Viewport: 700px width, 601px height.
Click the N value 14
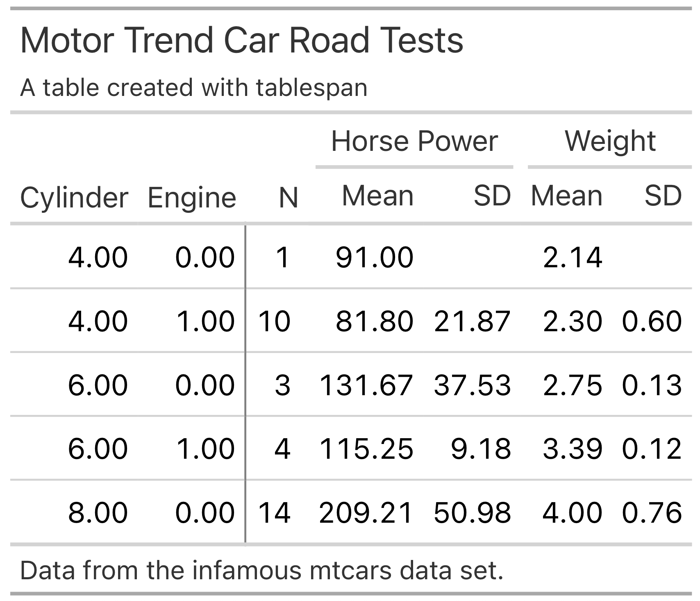coord(274,513)
